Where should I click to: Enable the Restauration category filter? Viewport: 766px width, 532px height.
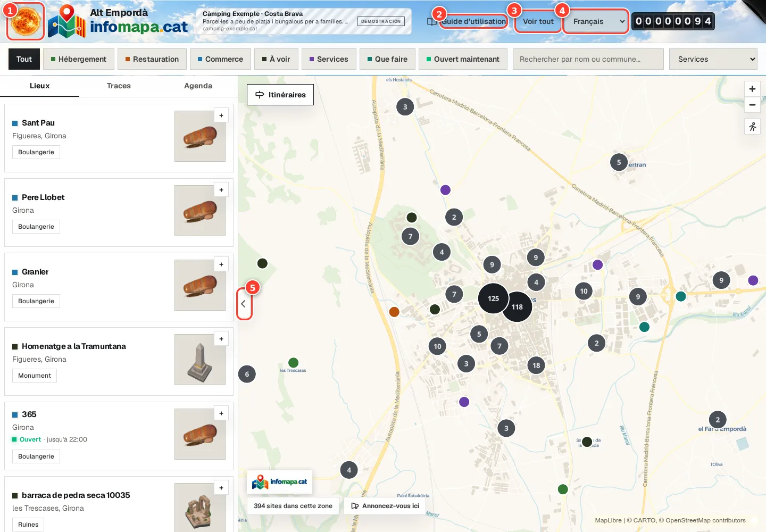point(152,59)
